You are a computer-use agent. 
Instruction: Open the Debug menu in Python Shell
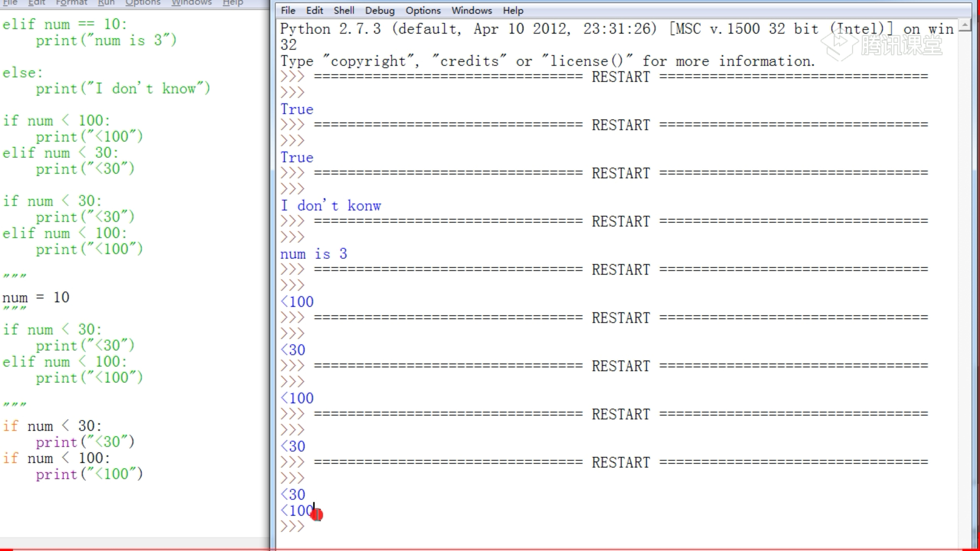tap(379, 10)
